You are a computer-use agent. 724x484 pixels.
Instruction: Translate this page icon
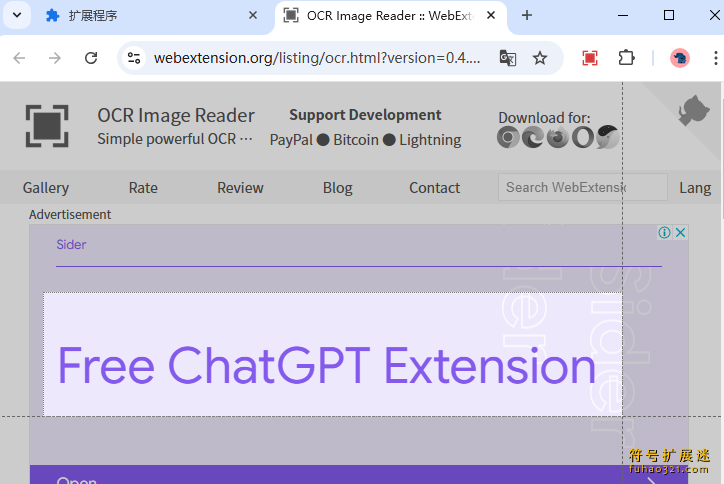pyautogui.click(x=508, y=58)
